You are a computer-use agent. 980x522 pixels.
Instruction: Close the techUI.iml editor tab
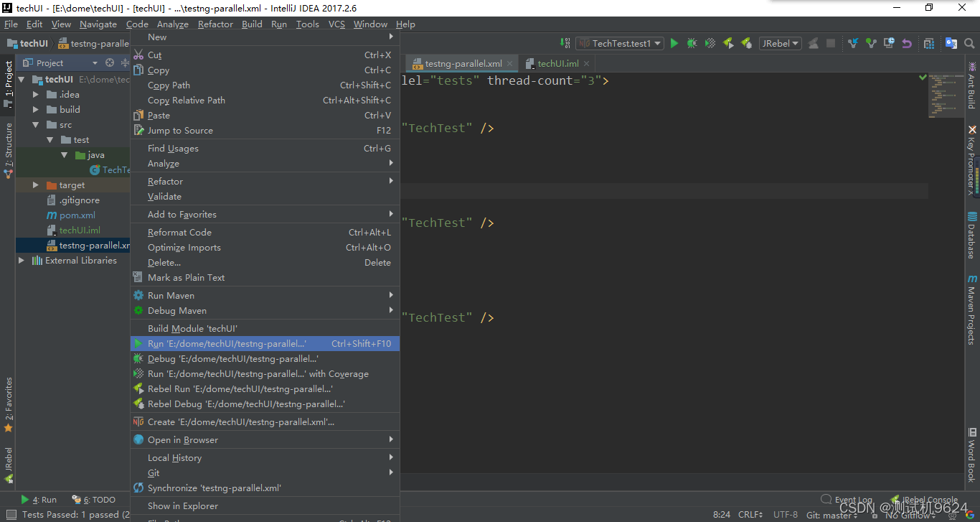[x=587, y=63]
